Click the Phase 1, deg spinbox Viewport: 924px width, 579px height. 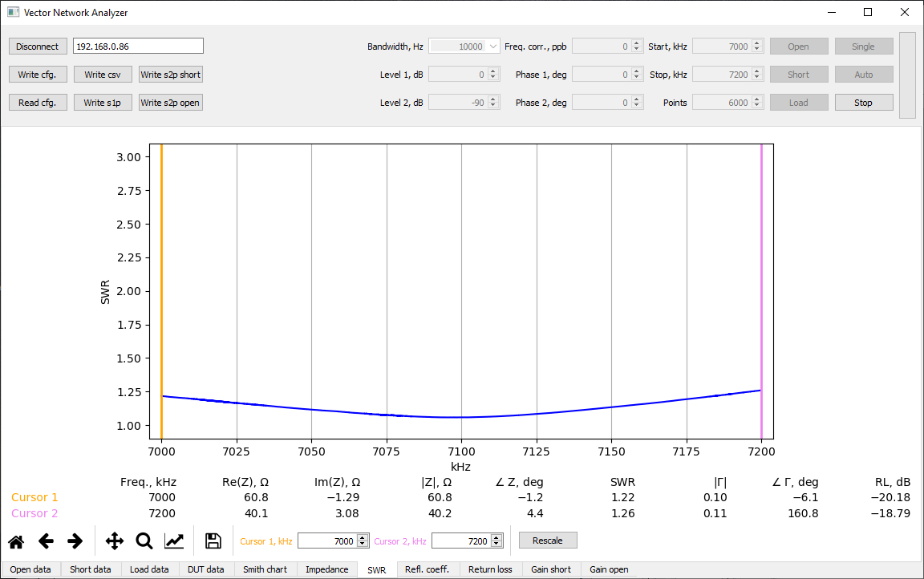tap(607, 75)
